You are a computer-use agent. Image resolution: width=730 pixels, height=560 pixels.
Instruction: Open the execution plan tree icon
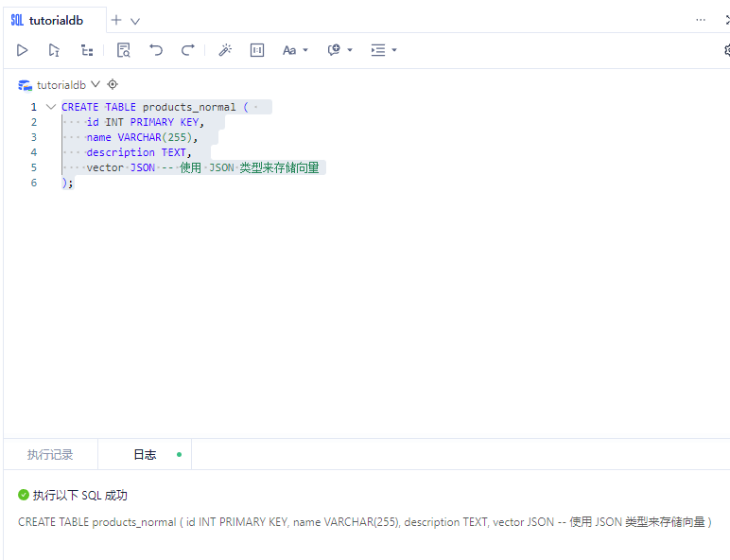[x=87, y=50]
